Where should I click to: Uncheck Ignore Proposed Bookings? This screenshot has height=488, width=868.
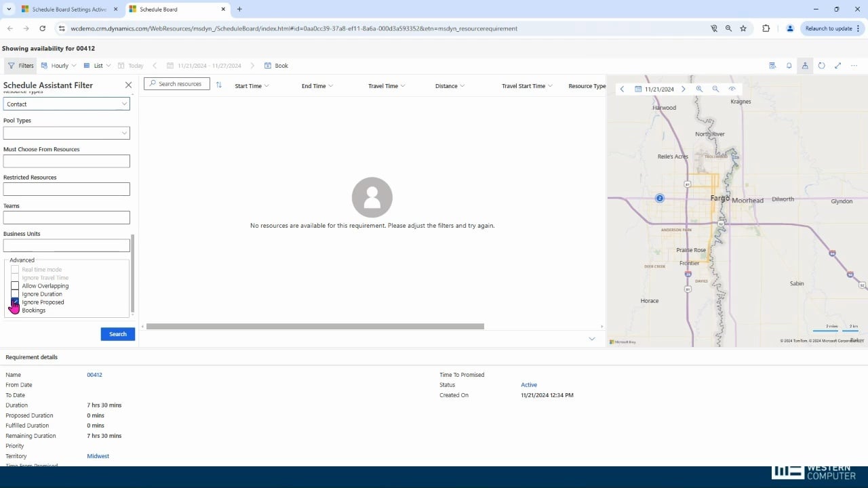(x=15, y=302)
